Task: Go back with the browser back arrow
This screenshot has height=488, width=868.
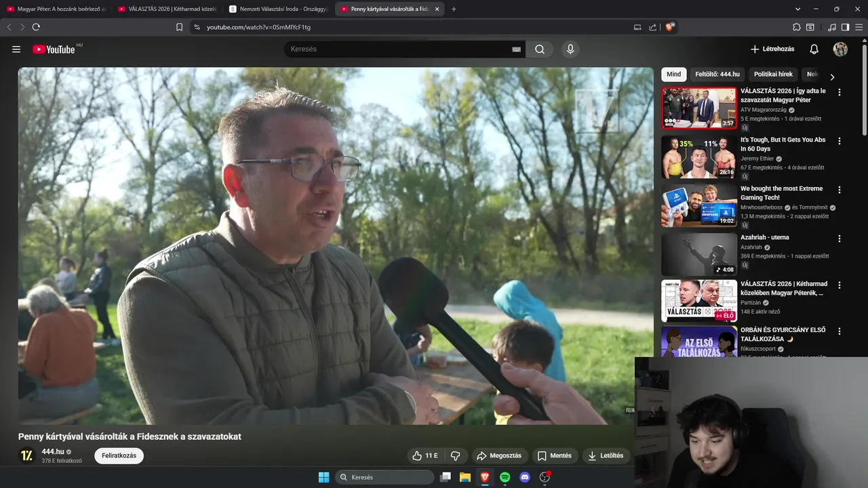Action: click(9, 27)
